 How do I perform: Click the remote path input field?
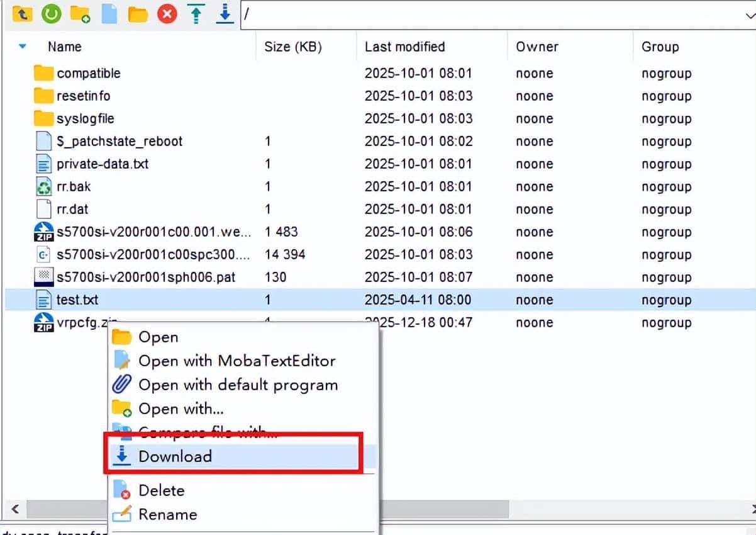(x=484, y=14)
